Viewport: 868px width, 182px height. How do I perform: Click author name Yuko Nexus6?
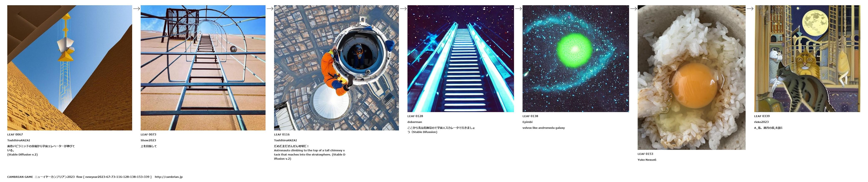[647, 160]
